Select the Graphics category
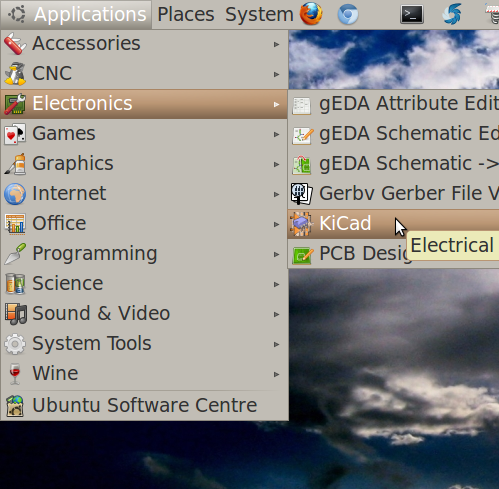The width and height of the screenshot is (499, 489). tap(144, 163)
